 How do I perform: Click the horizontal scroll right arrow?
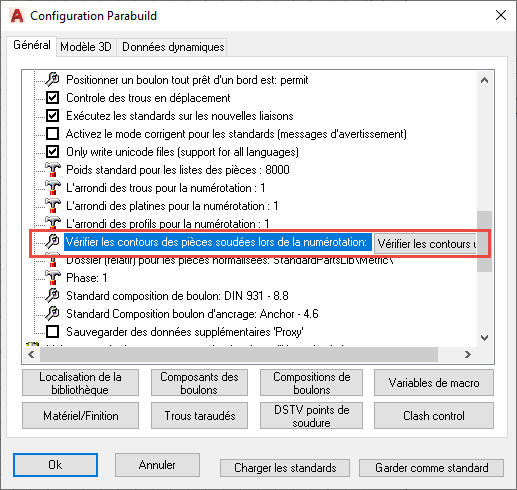(x=467, y=354)
